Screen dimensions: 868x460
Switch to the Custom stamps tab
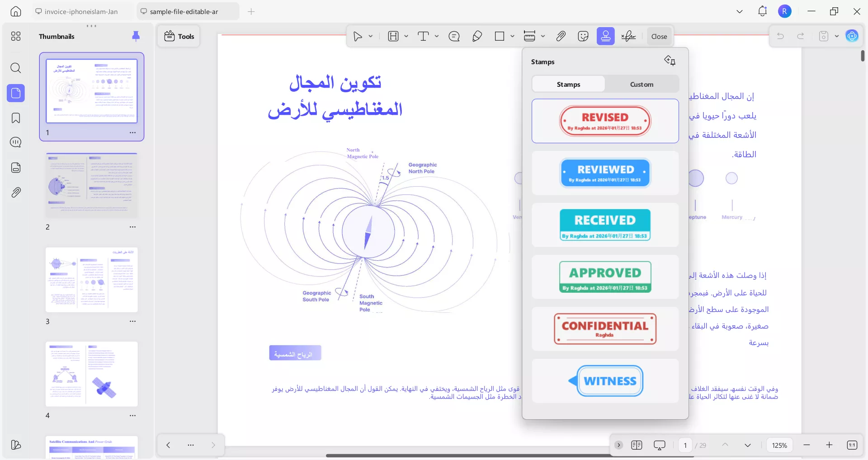(642, 84)
